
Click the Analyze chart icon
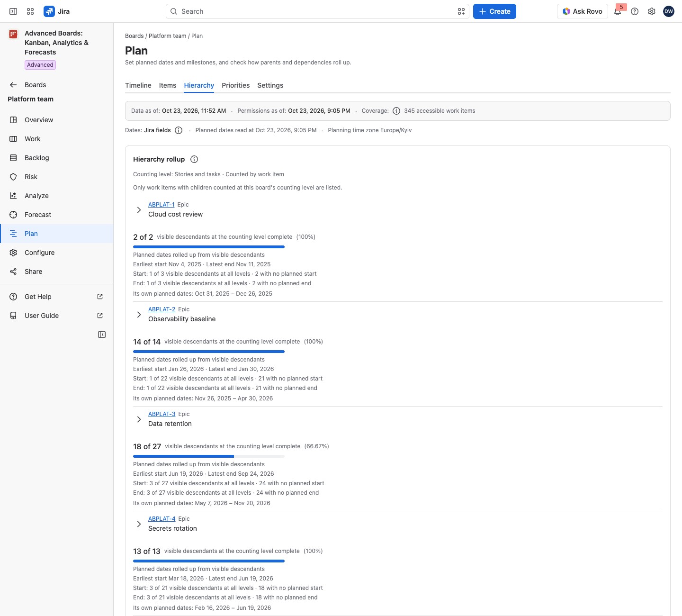point(13,196)
